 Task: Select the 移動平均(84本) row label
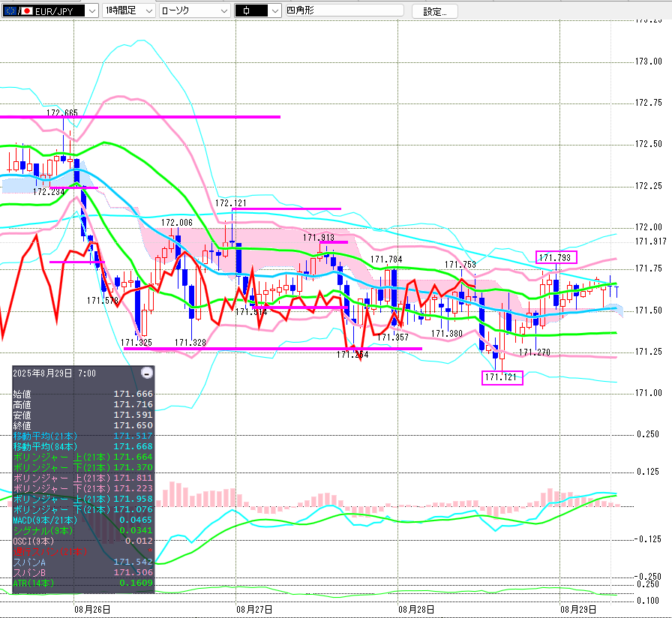point(46,446)
